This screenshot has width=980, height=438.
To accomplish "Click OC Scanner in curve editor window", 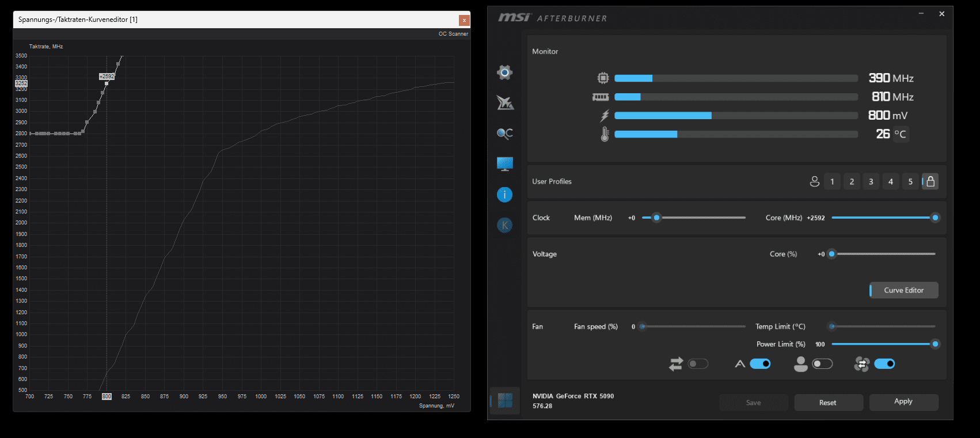I will click(453, 34).
